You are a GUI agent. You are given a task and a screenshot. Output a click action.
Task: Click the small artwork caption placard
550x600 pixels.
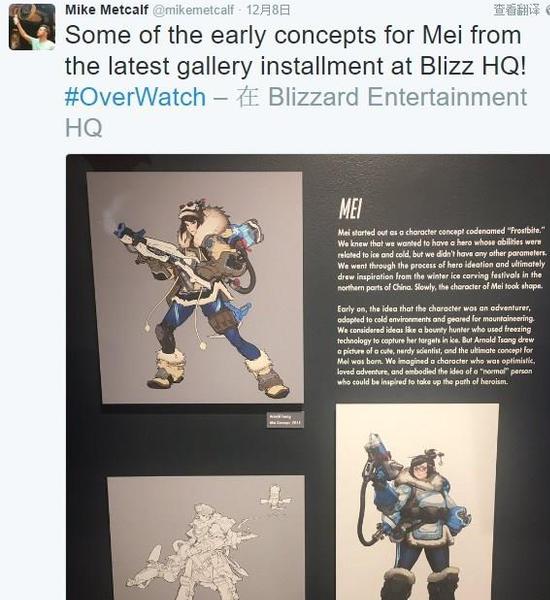click(x=285, y=420)
